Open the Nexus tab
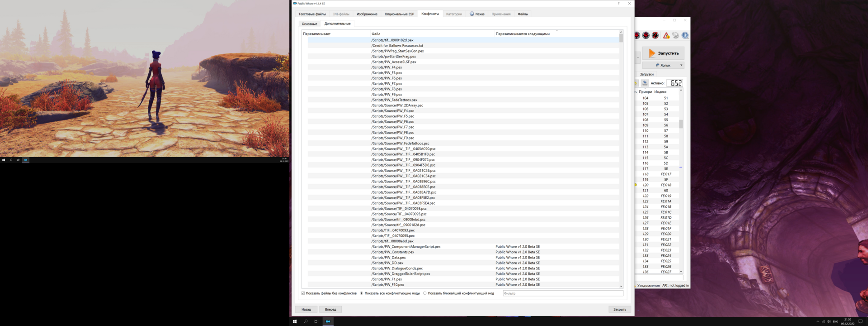The image size is (868, 326). [x=477, y=14]
